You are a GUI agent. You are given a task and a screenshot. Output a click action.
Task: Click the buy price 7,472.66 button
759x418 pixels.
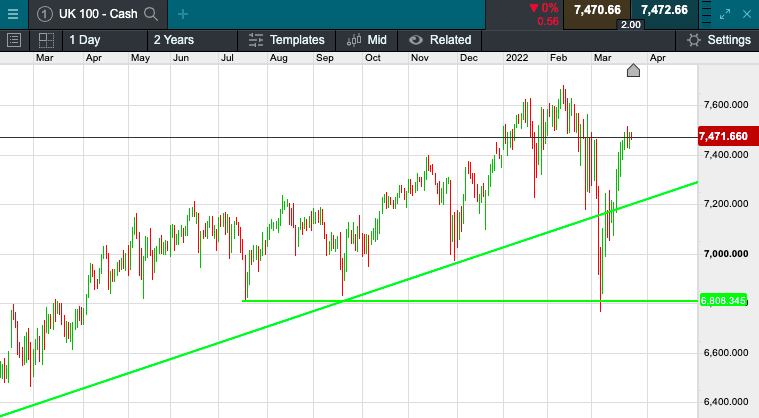click(x=664, y=11)
